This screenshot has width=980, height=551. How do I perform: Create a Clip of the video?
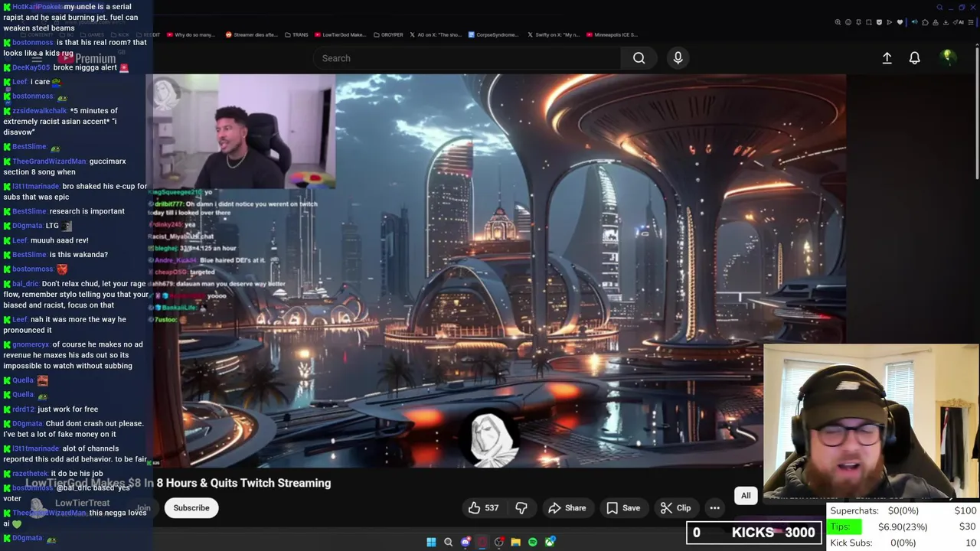click(675, 507)
